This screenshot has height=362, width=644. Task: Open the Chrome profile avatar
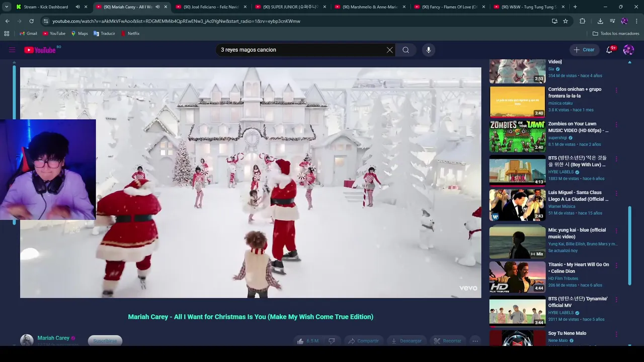tap(624, 21)
